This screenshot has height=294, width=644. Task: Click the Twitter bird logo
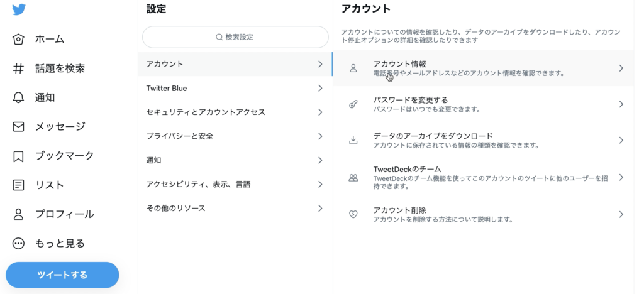tap(19, 9)
